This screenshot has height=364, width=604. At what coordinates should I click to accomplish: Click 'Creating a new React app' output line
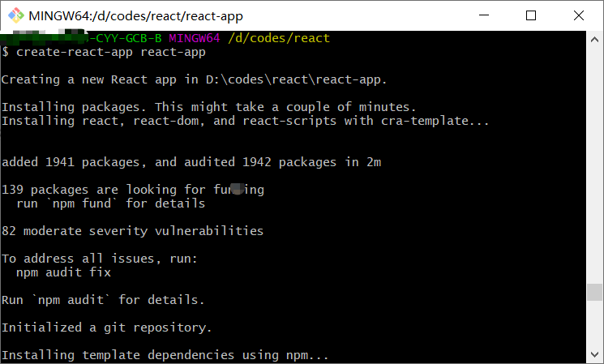[x=194, y=79]
